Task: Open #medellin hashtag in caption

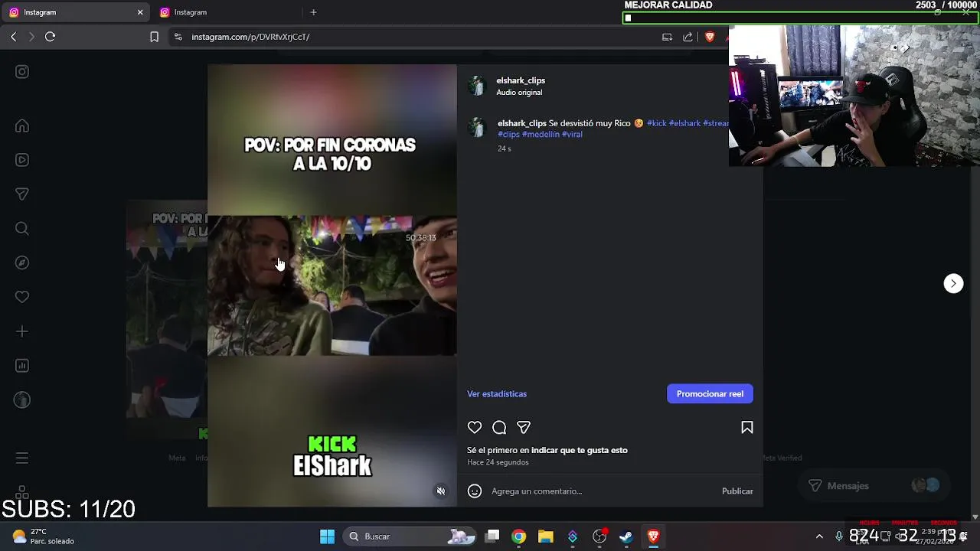Action: point(541,134)
